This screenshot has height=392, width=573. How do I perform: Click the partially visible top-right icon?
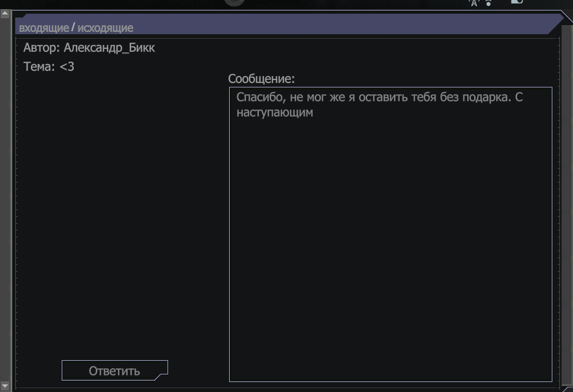click(517, 2)
